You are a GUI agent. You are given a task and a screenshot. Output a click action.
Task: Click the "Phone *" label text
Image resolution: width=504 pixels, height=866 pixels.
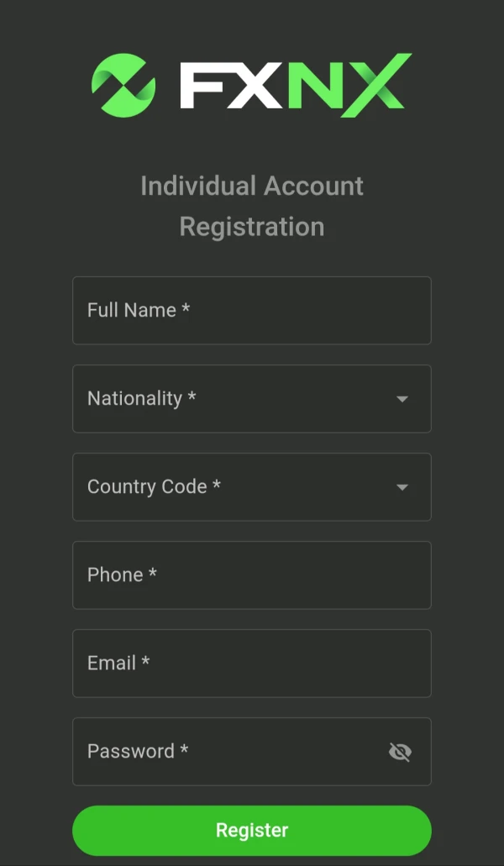122,575
